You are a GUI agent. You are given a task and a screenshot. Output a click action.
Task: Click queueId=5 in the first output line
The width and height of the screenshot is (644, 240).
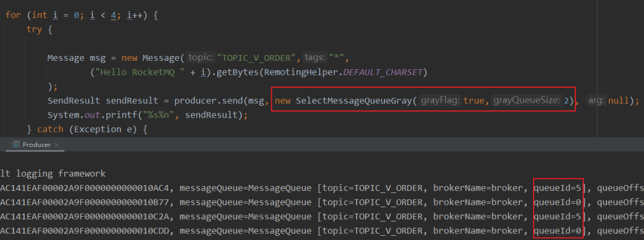click(558, 188)
